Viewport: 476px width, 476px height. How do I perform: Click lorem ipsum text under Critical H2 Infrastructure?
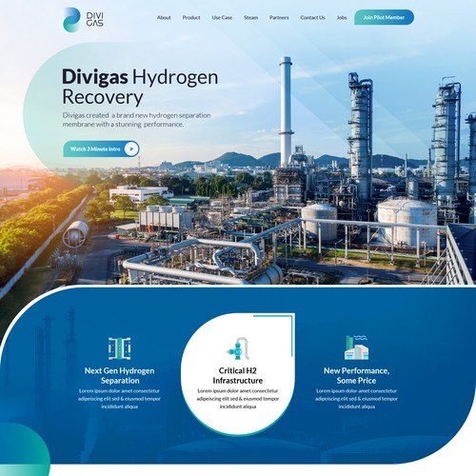[238, 399]
